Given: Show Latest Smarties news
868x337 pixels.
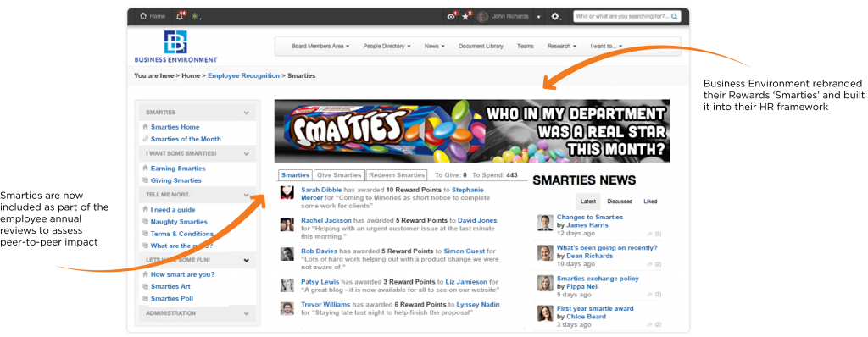Looking at the screenshot, I should 588,202.
